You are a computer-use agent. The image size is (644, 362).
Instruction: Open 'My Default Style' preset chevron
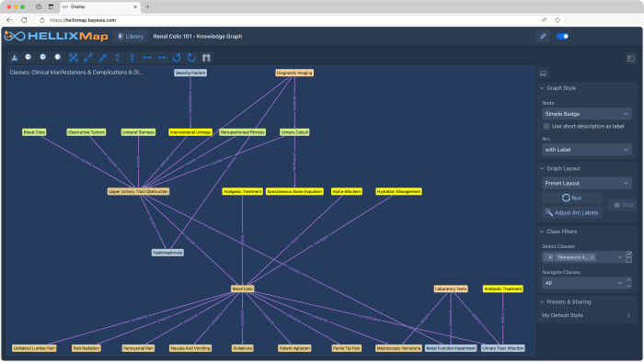click(x=628, y=315)
